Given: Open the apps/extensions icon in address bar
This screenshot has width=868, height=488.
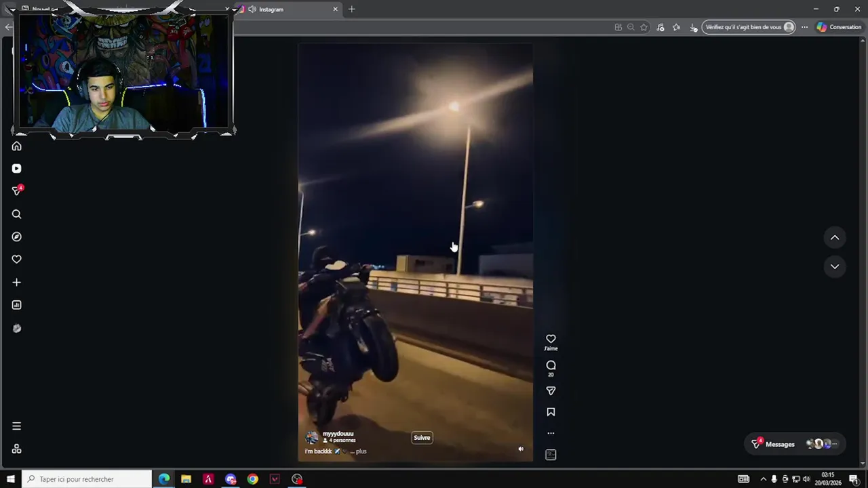Looking at the screenshot, I should 618,27.
